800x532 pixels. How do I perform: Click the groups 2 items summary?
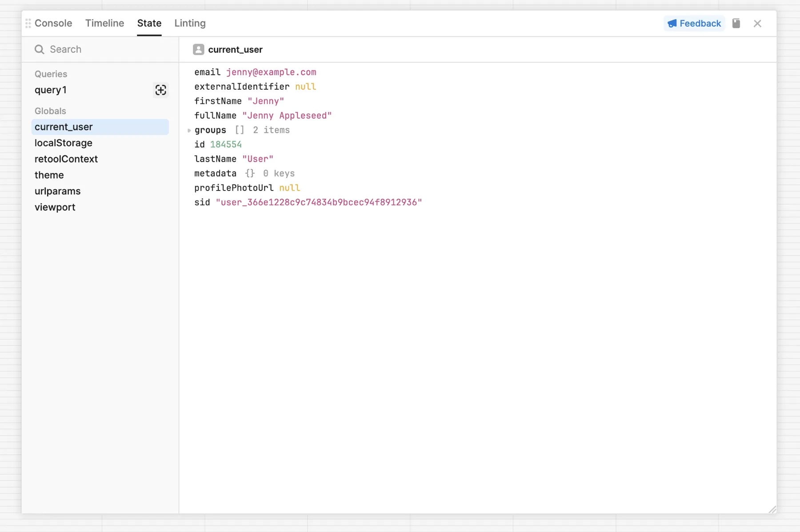(x=271, y=130)
